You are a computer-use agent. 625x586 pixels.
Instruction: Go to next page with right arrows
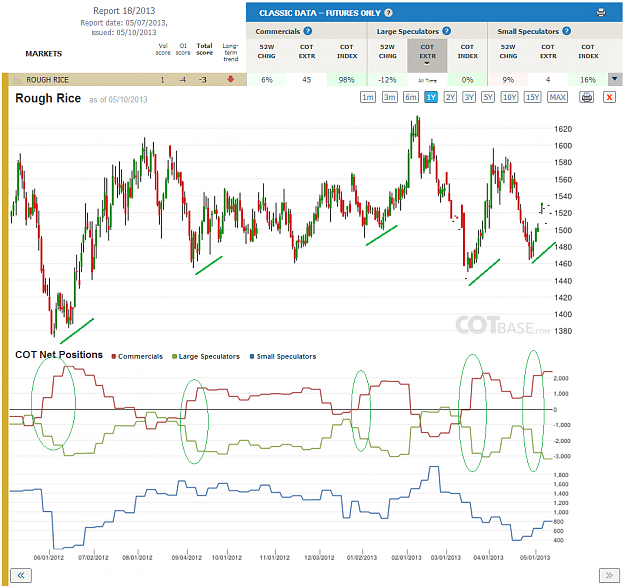[609, 575]
